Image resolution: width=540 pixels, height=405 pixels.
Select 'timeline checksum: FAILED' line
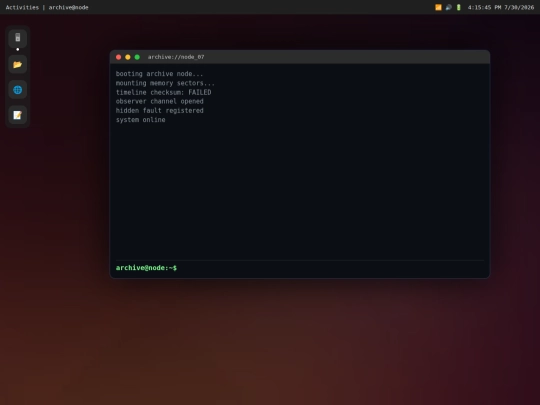click(164, 92)
